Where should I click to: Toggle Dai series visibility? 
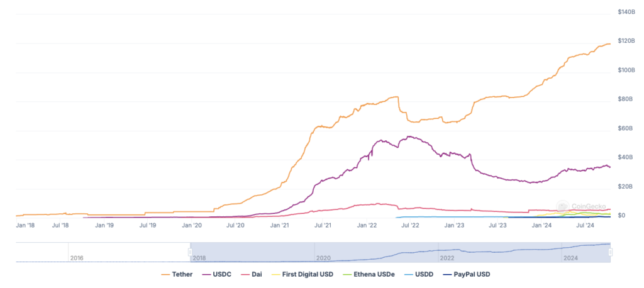[254, 275]
